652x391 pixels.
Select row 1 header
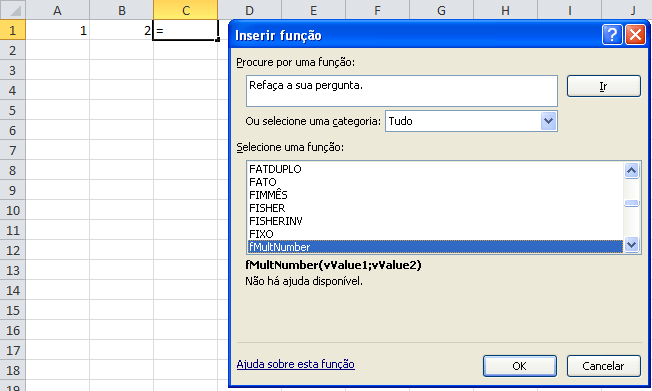pos(12,30)
